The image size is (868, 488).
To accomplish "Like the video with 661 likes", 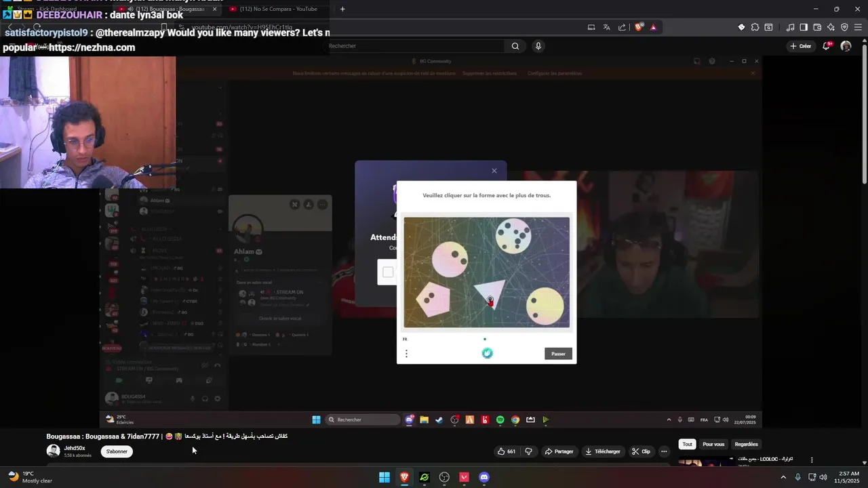I will click(507, 451).
